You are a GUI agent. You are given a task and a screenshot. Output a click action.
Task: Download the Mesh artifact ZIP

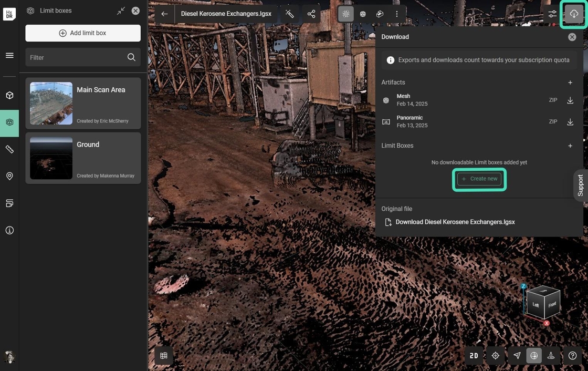coord(570,100)
